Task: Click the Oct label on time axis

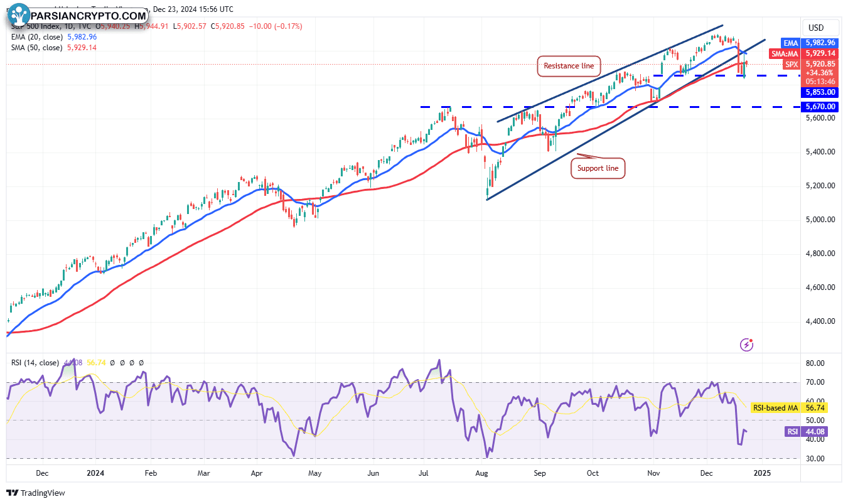Action: [593, 473]
